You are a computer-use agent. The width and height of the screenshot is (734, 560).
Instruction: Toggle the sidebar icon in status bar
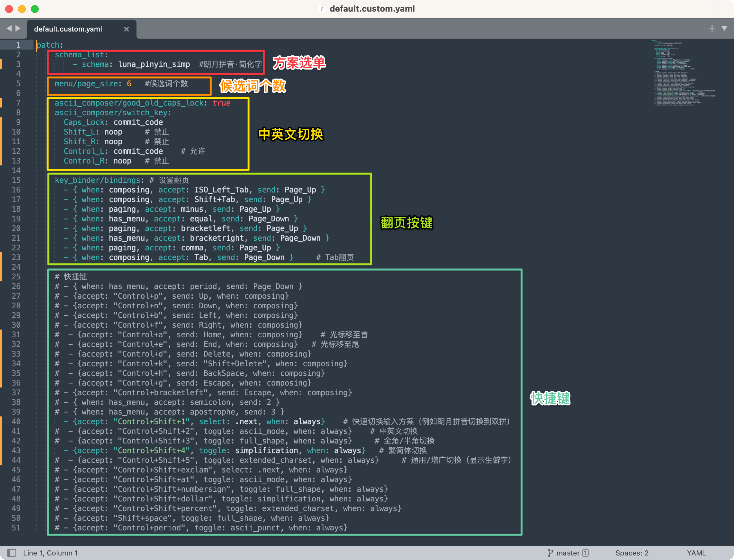tap(11, 553)
